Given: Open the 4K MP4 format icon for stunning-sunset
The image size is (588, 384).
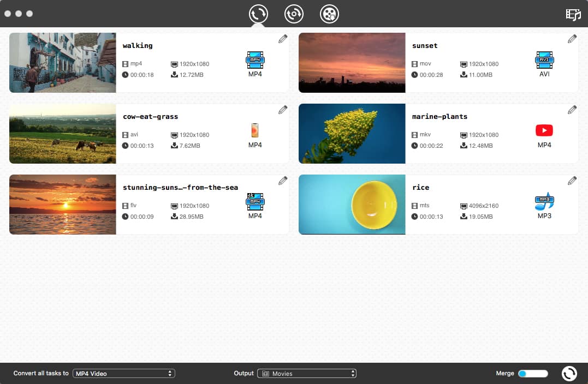Looking at the screenshot, I should tap(255, 202).
